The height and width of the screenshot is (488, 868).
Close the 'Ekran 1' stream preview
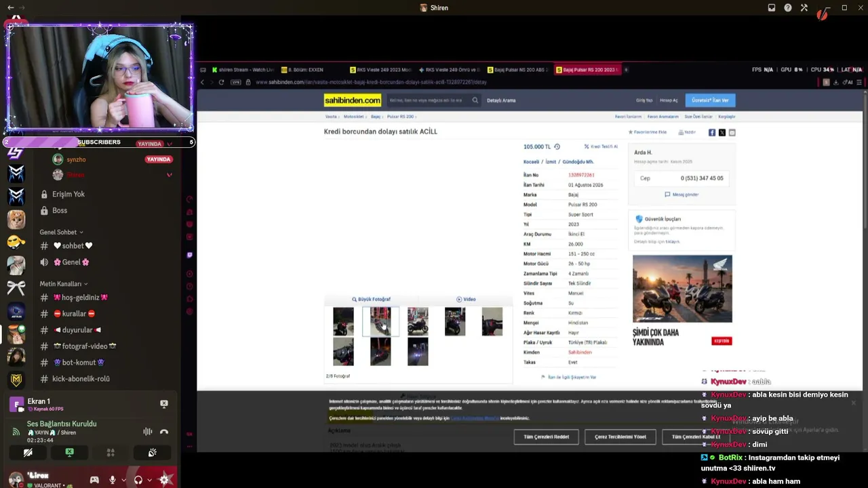(x=163, y=403)
